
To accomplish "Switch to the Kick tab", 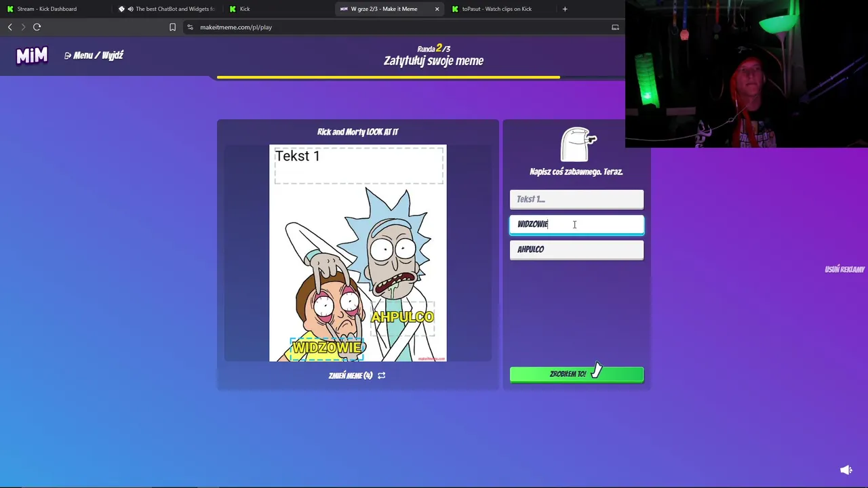I will [x=245, y=9].
